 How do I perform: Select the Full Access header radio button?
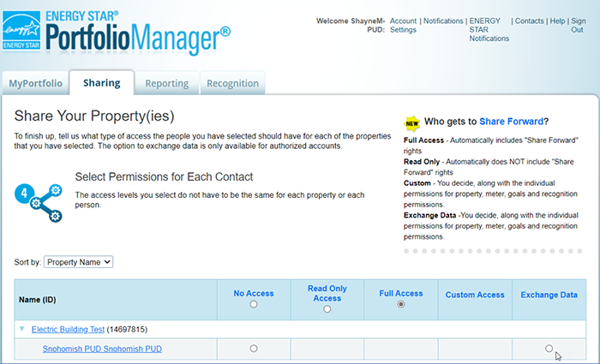pyautogui.click(x=400, y=304)
